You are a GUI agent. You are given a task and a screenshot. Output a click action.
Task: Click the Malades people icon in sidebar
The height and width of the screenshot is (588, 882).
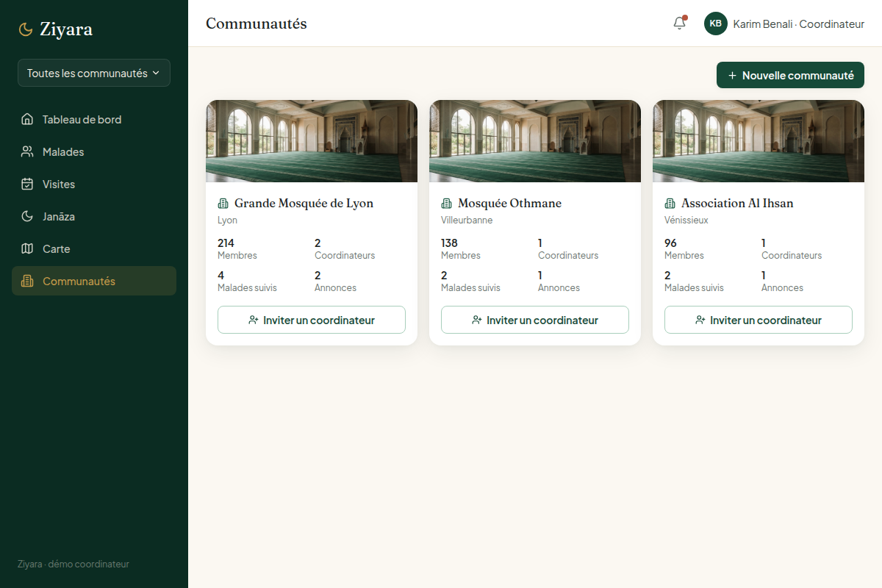pyautogui.click(x=27, y=151)
